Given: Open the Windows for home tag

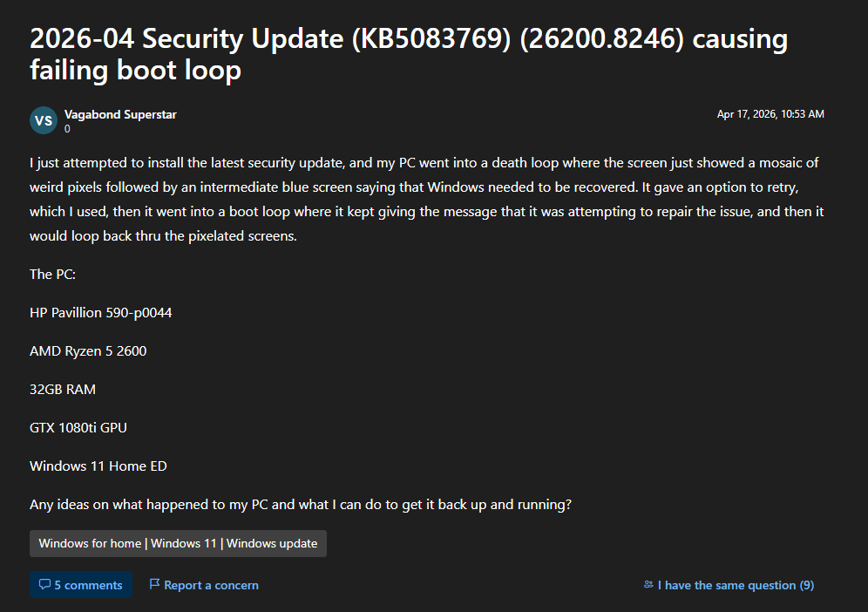Looking at the screenshot, I should tap(90, 543).
